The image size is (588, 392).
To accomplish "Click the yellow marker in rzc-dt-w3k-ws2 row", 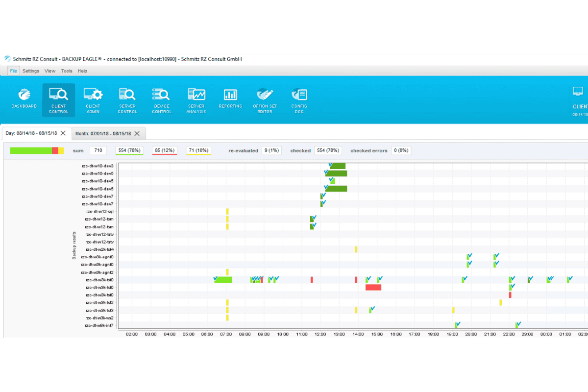I will point(227,318).
